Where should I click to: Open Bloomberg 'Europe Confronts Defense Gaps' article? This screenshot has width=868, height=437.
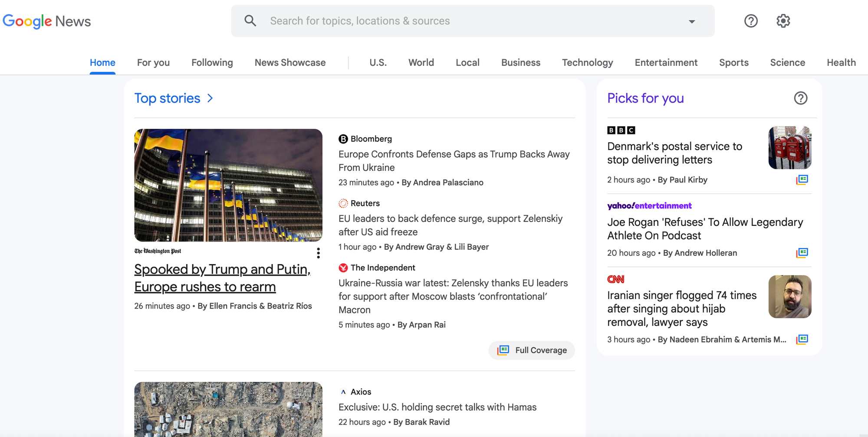[x=454, y=161]
